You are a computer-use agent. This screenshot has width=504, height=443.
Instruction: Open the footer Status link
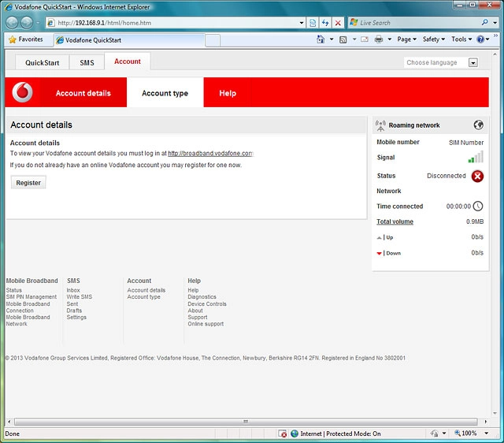[14, 290]
